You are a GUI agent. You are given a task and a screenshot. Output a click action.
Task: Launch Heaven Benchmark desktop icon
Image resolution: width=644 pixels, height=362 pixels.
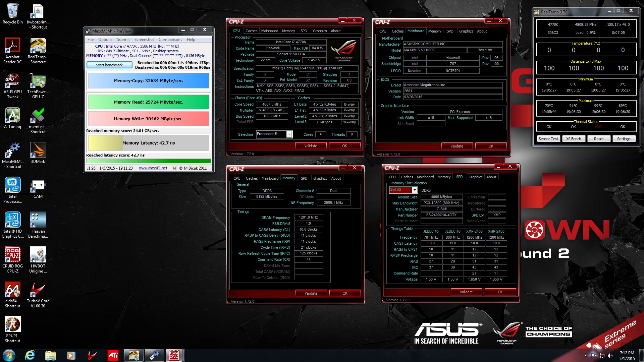click(x=38, y=225)
